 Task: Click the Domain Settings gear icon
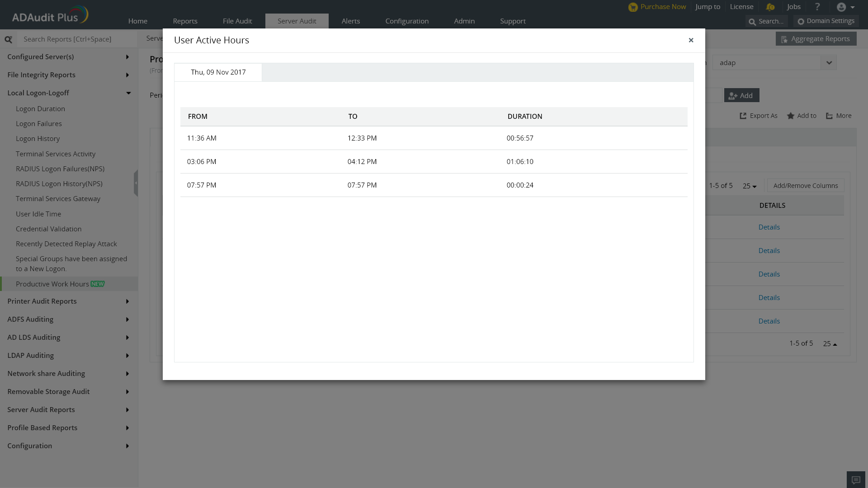[801, 21]
